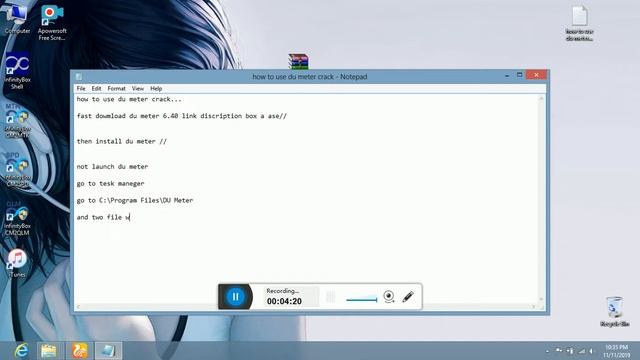Open the Edit menu in Notepad
Screen dimensions: 640x360
click(96, 89)
